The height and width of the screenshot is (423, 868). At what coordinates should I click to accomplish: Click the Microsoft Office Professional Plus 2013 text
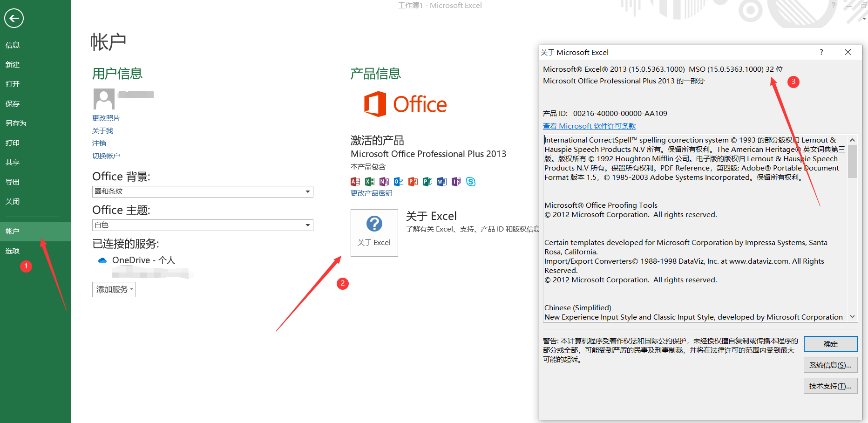click(428, 154)
